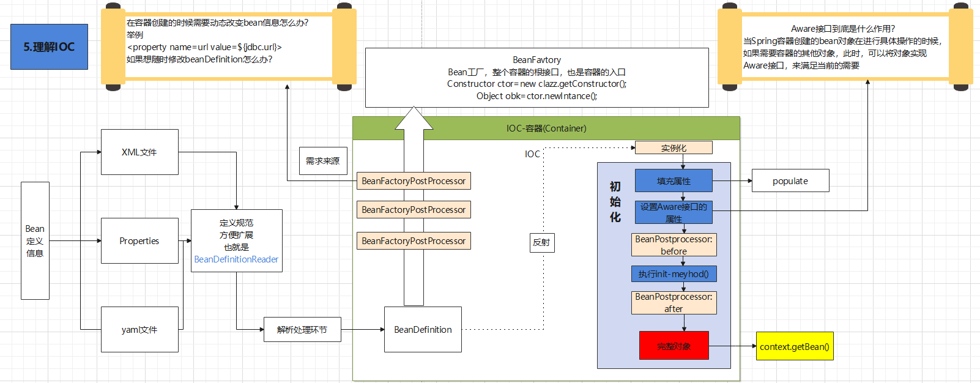Select the 'Properties' source box
Viewport: 980px width, 383px height.
click(x=139, y=240)
